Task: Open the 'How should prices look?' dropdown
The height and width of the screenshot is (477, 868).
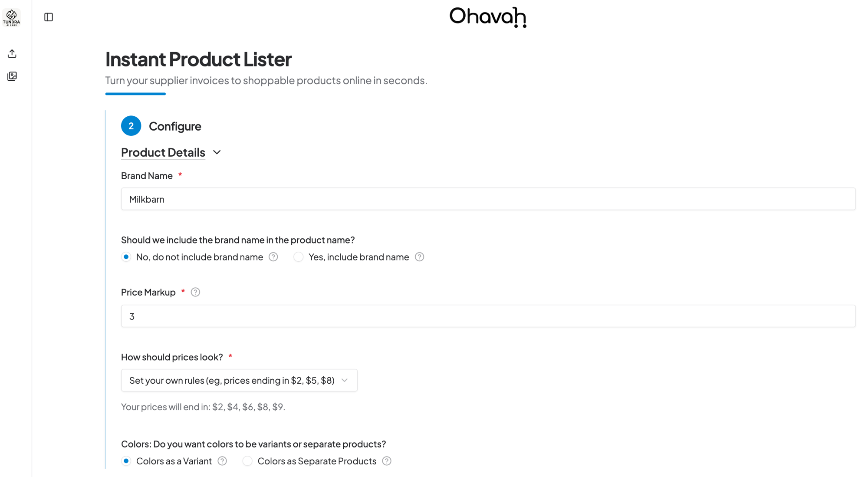Action: tap(239, 380)
